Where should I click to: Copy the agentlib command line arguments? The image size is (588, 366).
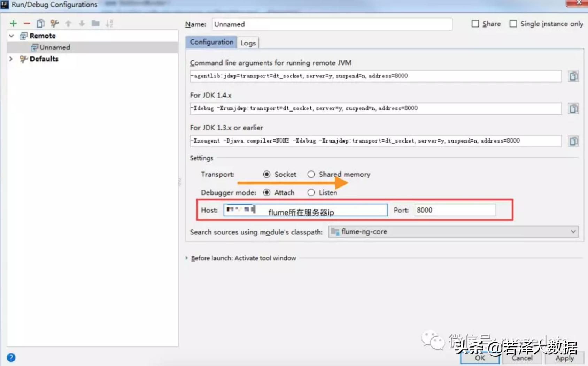click(x=573, y=76)
